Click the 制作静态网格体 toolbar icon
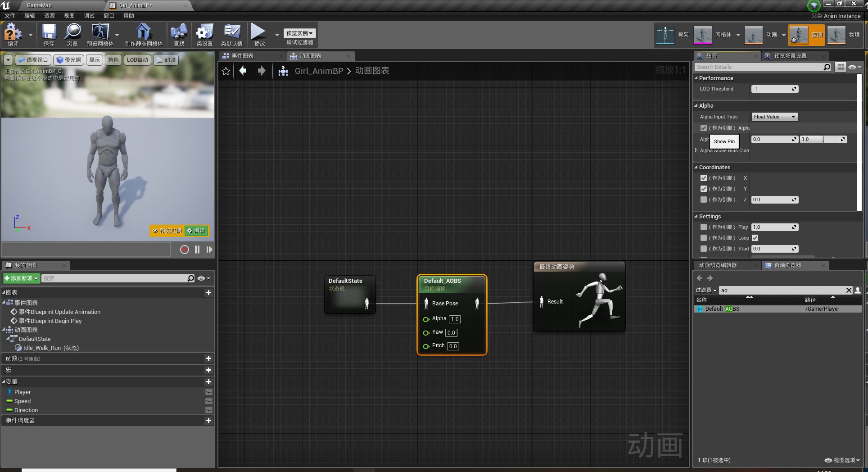 143,34
